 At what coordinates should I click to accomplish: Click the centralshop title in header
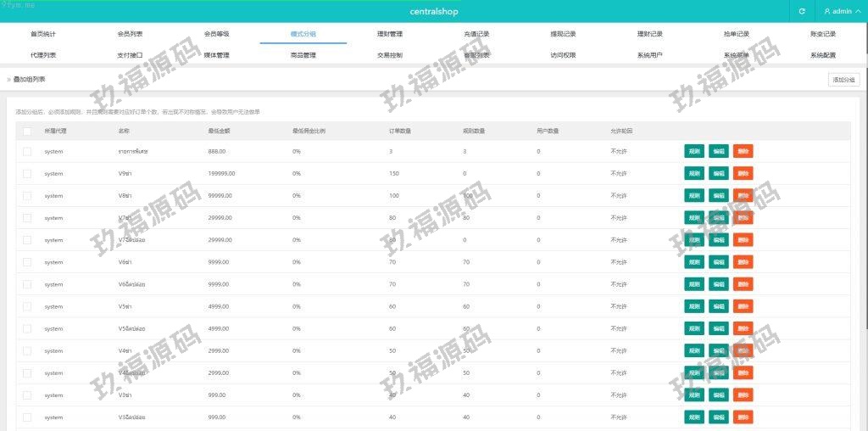click(x=433, y=11)
